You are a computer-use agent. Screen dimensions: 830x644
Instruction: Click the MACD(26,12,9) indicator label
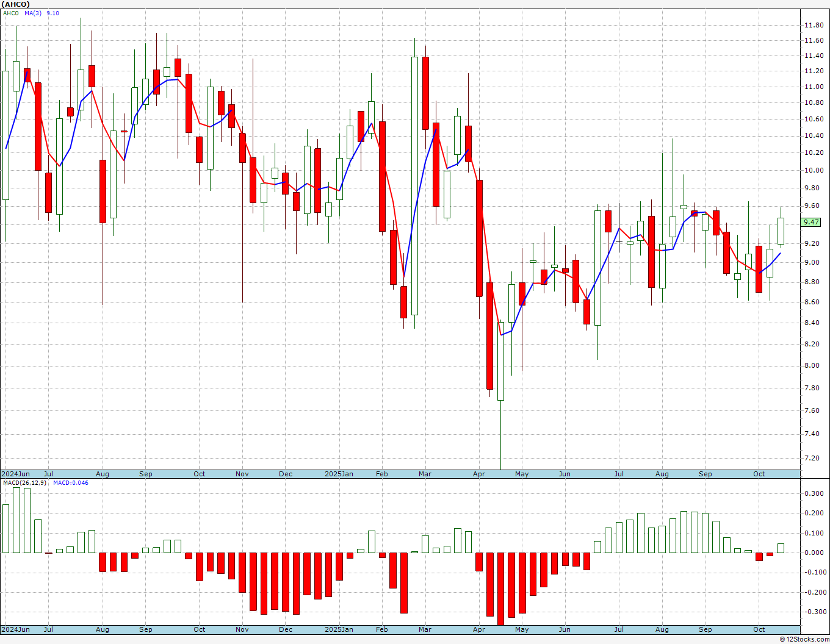pos(24,483)
